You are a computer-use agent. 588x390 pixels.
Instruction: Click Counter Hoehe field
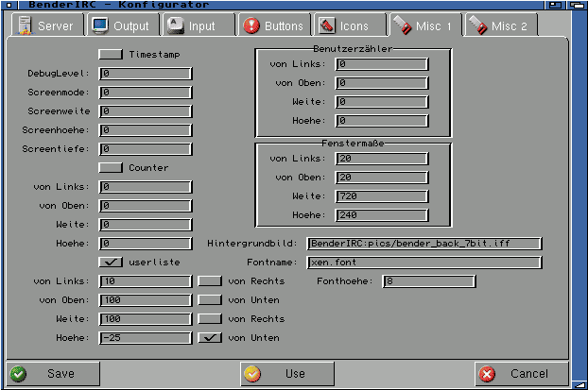(x=146, y=244)
